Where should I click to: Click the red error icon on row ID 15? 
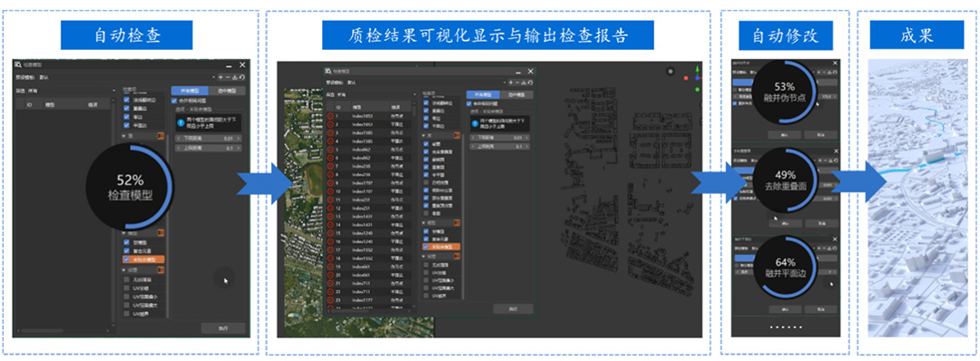(330, 233)
